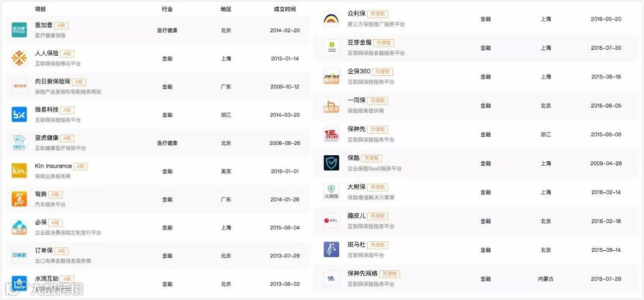This screenshot has height=300, width=644.
Task: Click the 一同保 logo
Action: [x=331, y=106]
